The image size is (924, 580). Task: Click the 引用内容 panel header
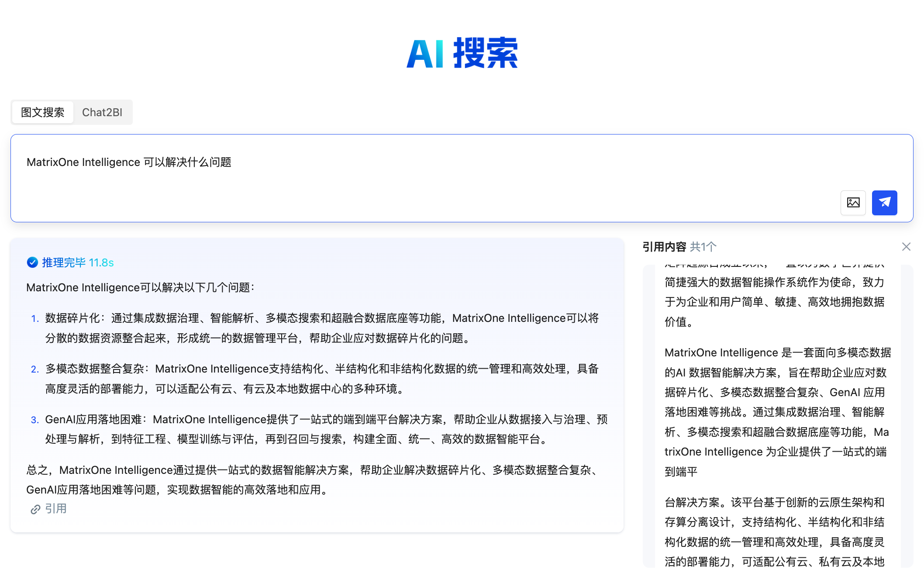pos(664,247)
